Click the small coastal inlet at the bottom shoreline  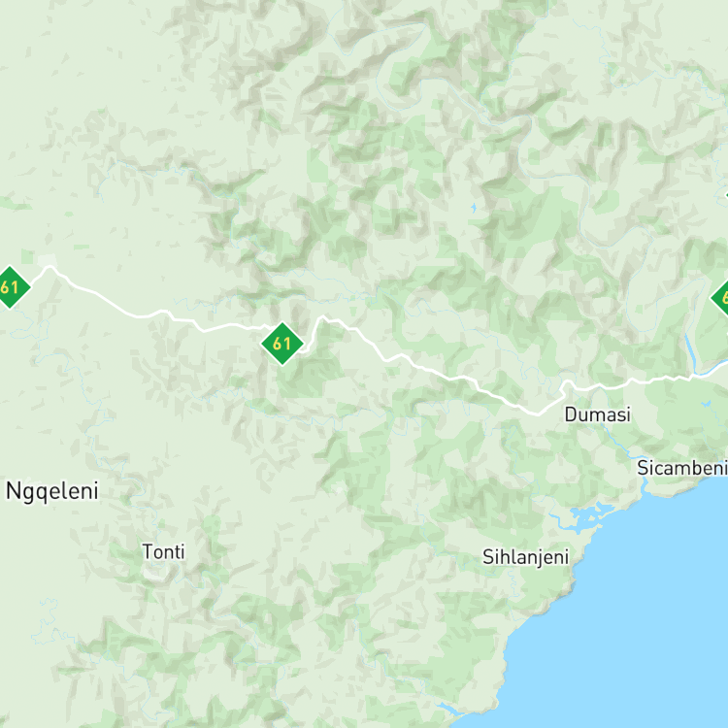[x=450, y=709]
